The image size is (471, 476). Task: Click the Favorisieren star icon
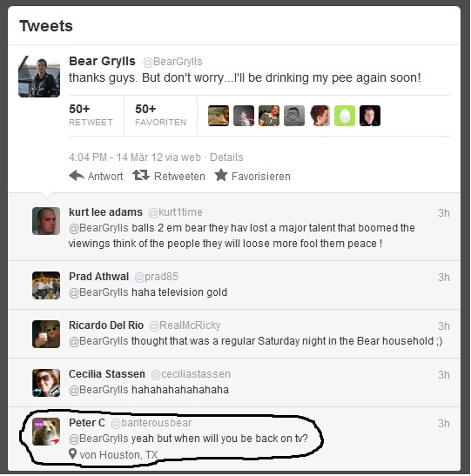[221, 175]
